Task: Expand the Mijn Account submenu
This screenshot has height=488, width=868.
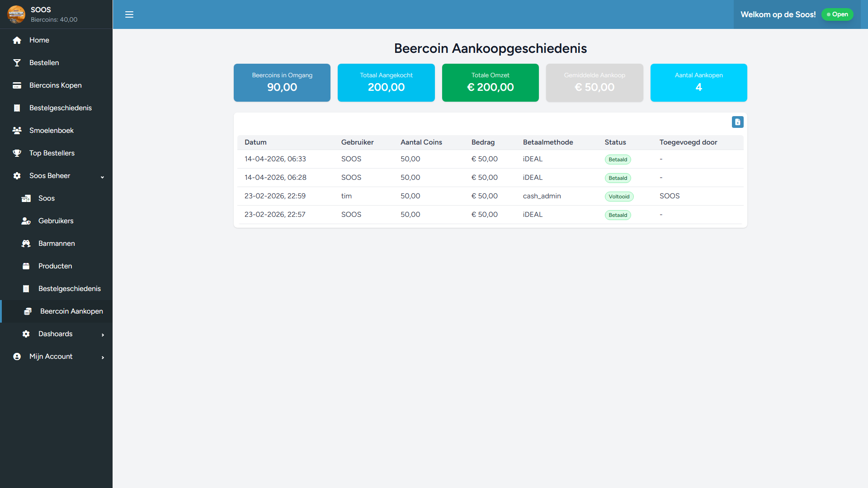Action: point(103,357)
